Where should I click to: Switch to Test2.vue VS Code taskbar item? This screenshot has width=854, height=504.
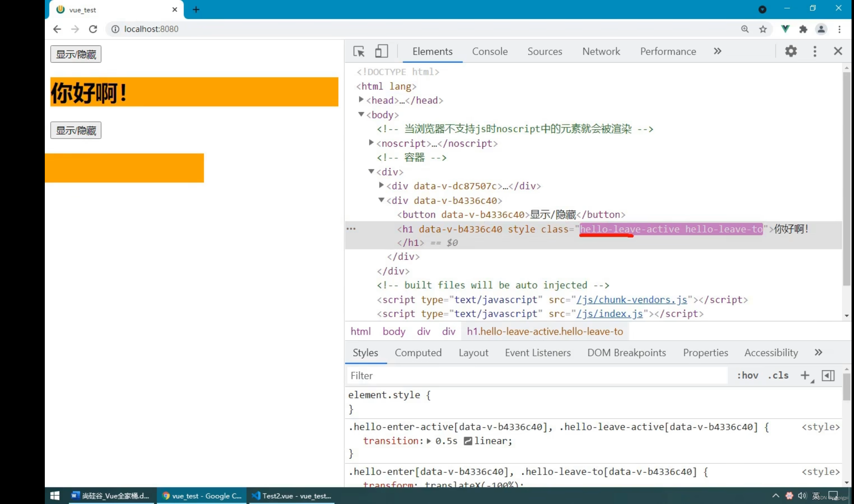coord(292,496)
